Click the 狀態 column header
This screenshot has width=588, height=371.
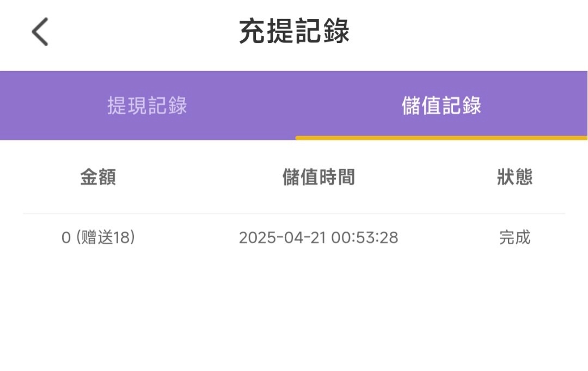[514, 177]
